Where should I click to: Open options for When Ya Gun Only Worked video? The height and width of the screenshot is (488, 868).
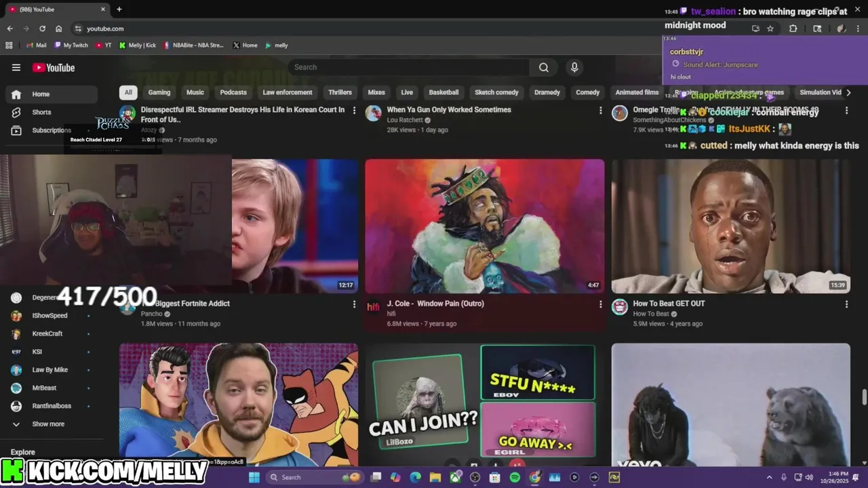600,110
